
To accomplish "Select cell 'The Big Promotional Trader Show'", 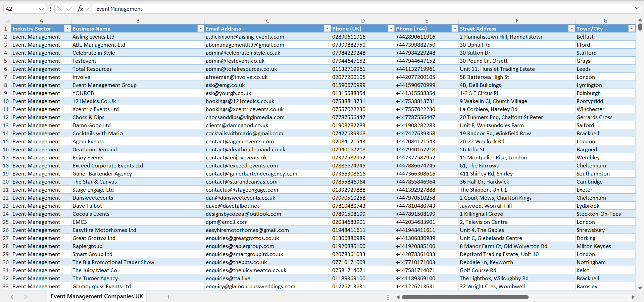I will coord(138,262).
